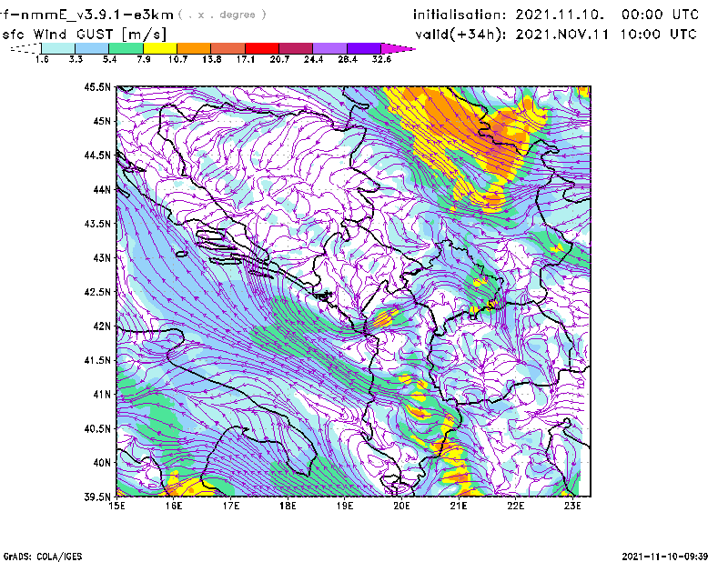Click the 15E longitude label
The image size is (728, 562).
point(116,506)
